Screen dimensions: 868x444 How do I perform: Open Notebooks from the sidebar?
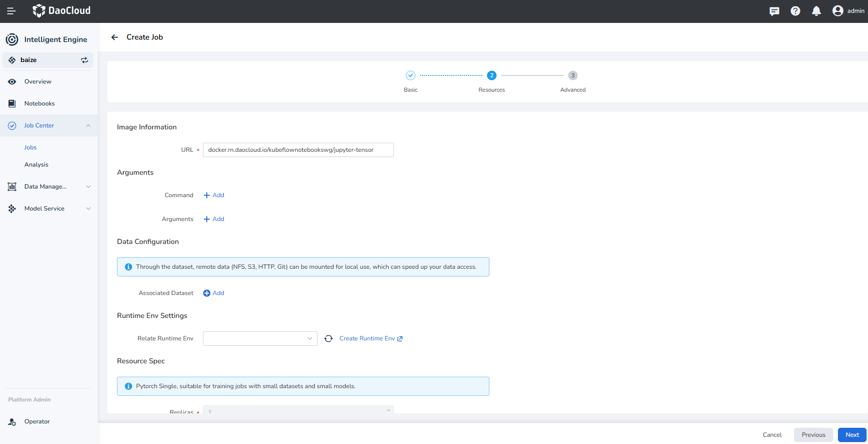click(39, 103)
